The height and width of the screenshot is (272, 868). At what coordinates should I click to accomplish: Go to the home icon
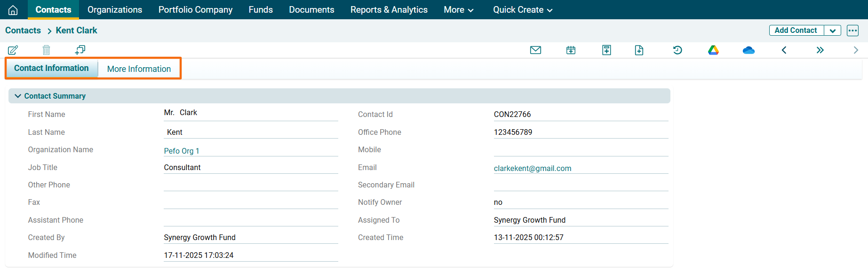point(13,10)
